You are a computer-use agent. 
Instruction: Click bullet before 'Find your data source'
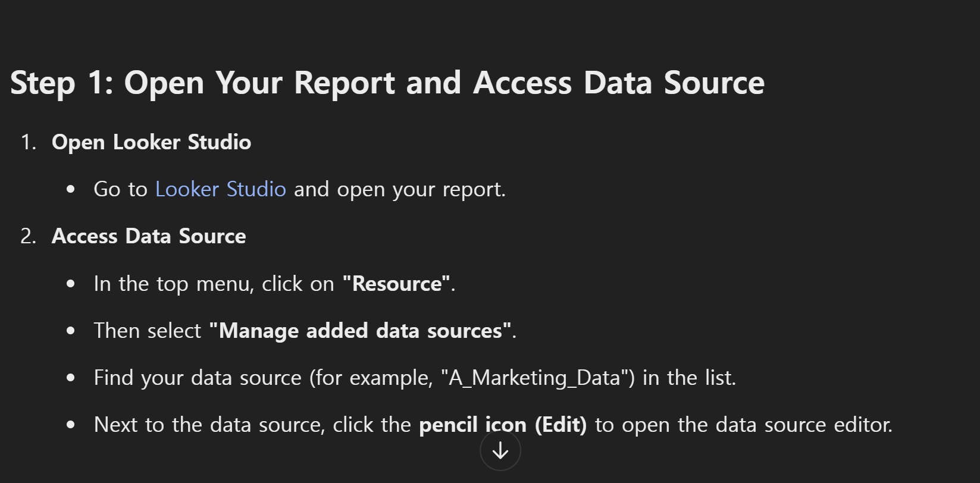pyautogui.click(x=71, y=378)
